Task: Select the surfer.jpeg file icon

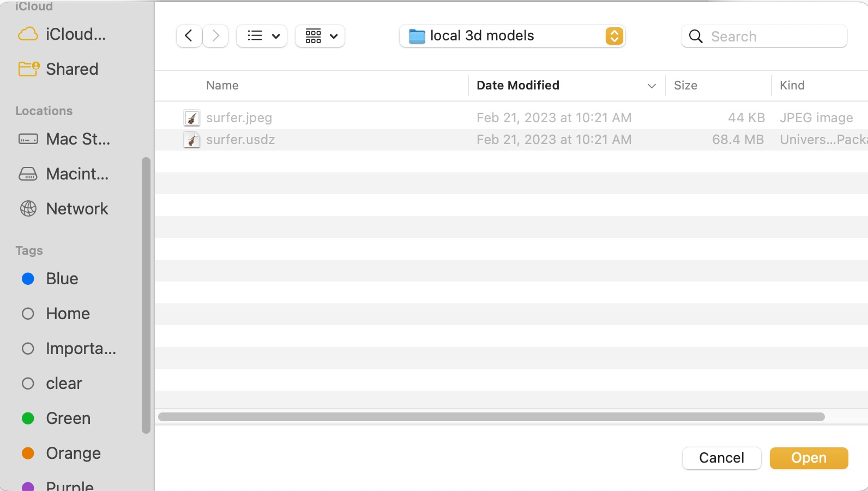Action: [x=191, y=118]
